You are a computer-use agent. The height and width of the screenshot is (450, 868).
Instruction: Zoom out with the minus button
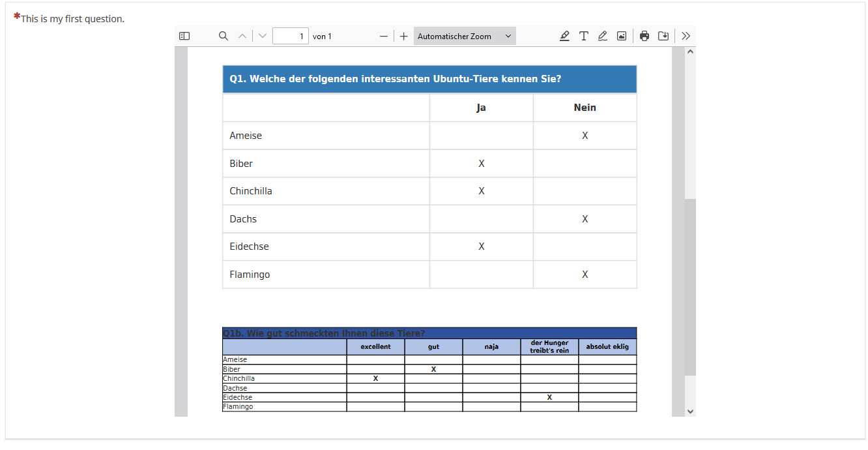pos(384,37)
